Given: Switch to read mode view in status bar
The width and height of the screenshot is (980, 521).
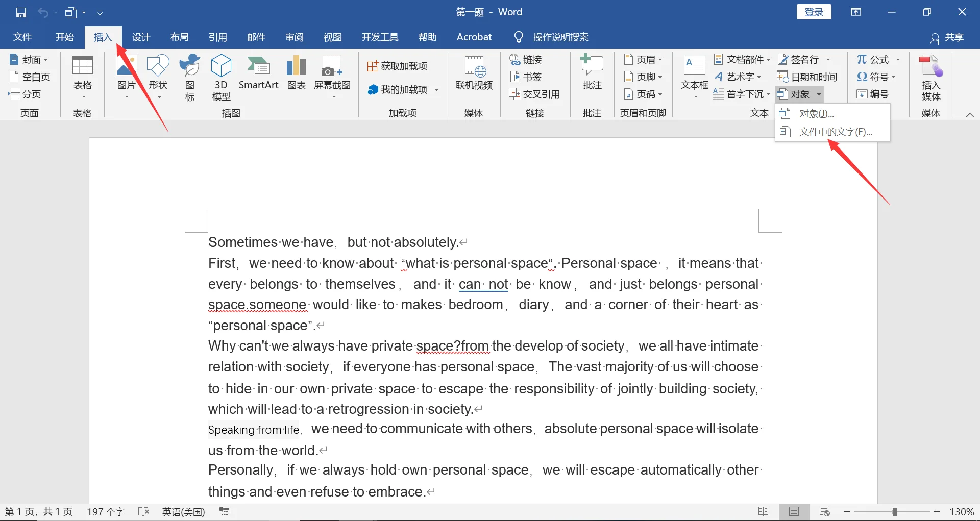Looking at the screenshot, I should click(764, 512).
